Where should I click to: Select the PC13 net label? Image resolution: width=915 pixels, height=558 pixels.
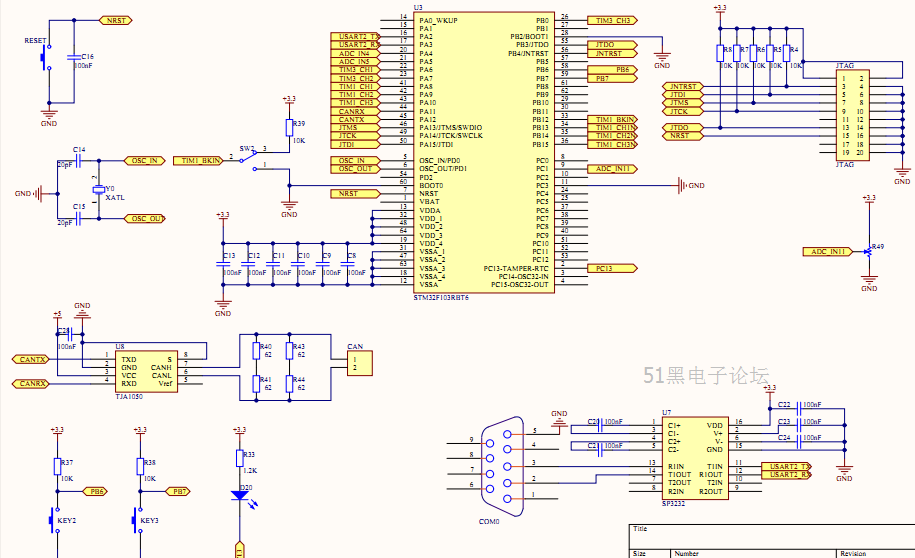pyautogui.click(x=613, y=268)
